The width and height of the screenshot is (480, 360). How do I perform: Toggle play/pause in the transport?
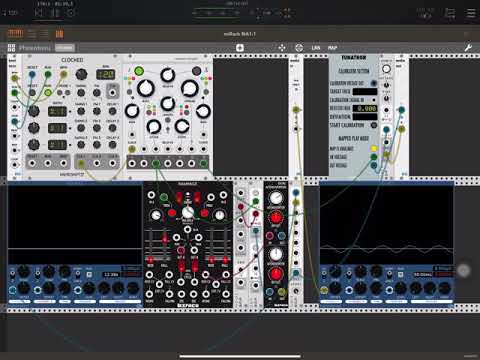(55, 13)
